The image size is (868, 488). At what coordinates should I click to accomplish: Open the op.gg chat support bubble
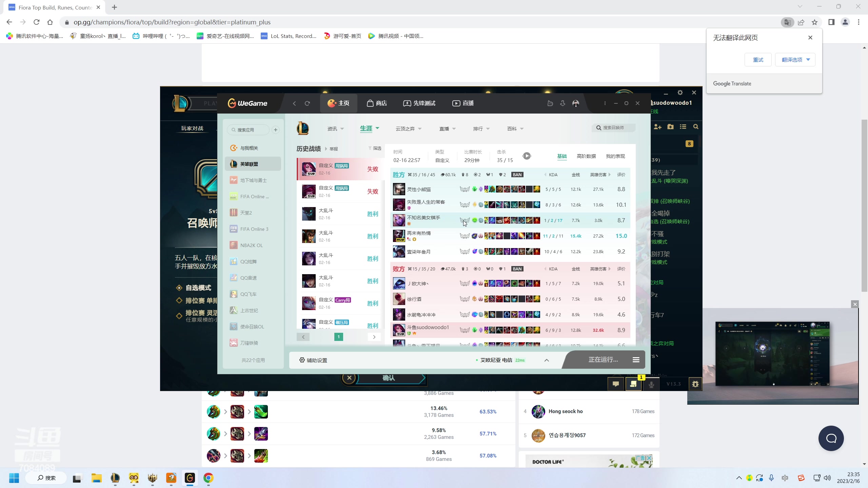coord(831,439)
